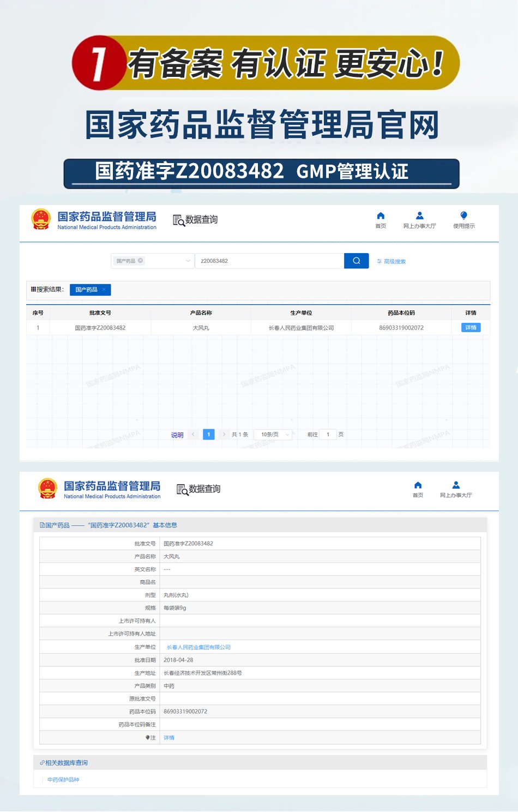Select the 每袋装9g value in 规格 row
This screenshot has height=812, width=518.
[x=175, y=608]
